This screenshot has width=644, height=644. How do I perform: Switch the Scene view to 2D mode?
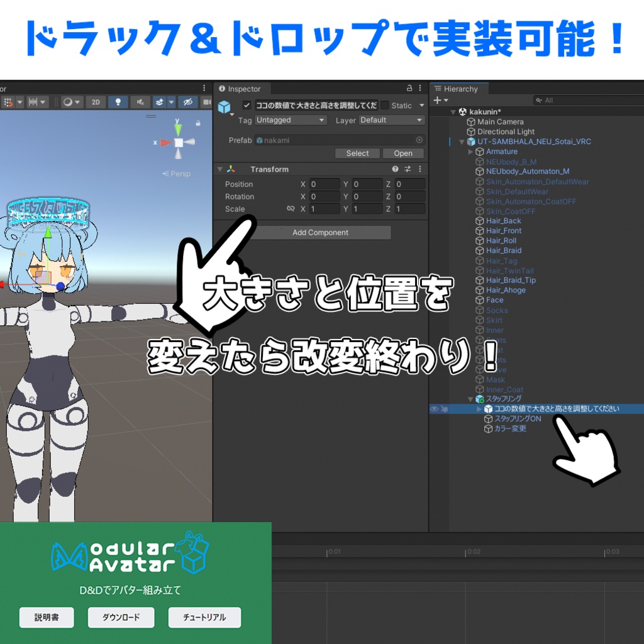pos(96,102)
